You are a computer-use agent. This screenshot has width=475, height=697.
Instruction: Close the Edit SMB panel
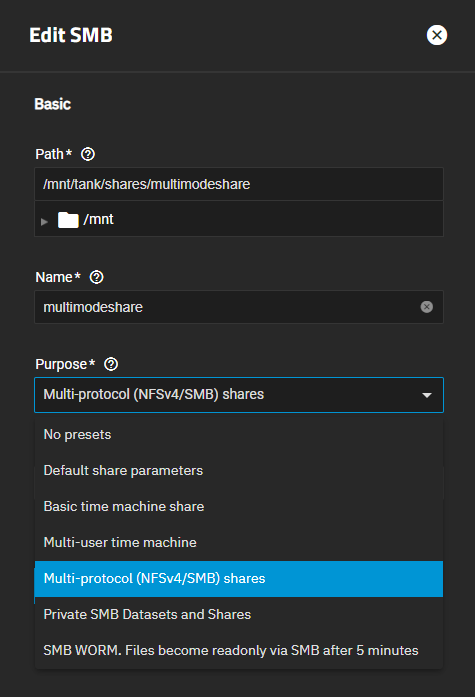(x=437, y=35)
